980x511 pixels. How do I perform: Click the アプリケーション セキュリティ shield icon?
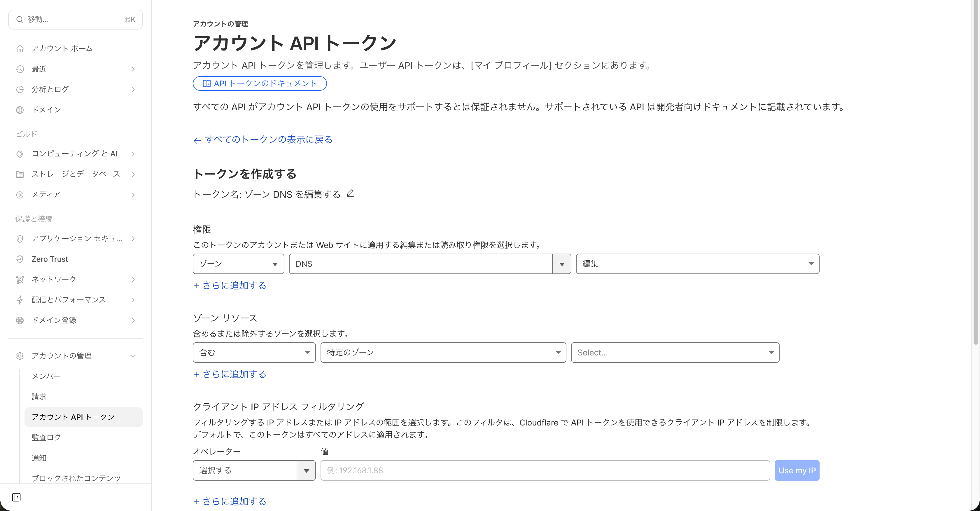coord(20,239)
